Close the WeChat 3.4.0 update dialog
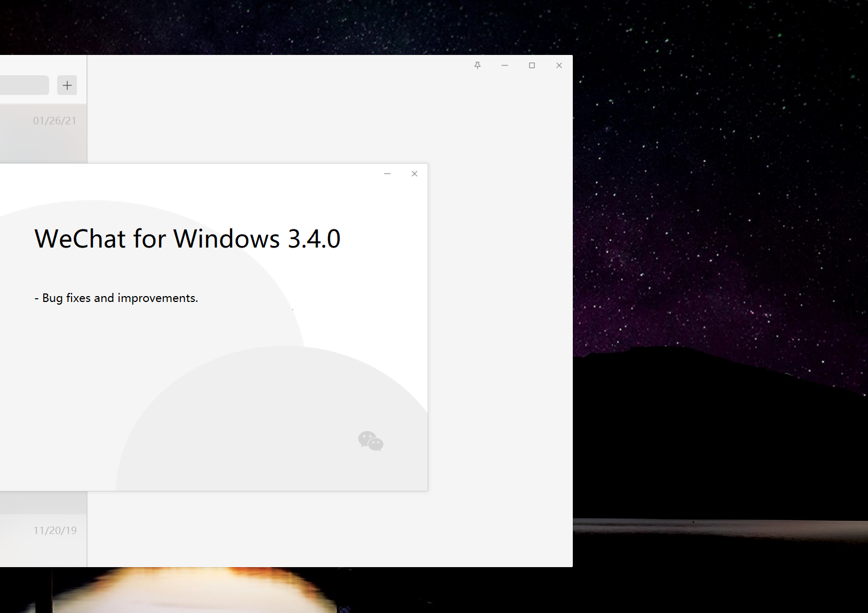This screenshot has height=613, width=868. [x=415, y=174]
